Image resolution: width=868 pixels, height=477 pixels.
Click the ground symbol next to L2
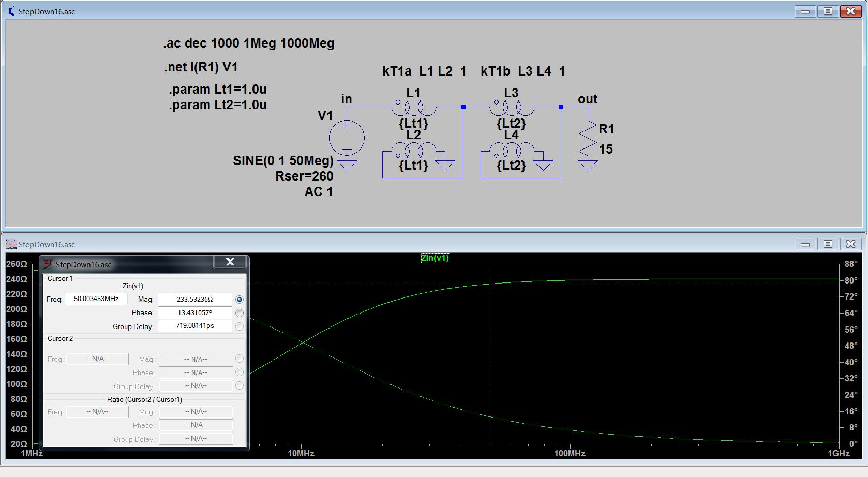point(445,165)
